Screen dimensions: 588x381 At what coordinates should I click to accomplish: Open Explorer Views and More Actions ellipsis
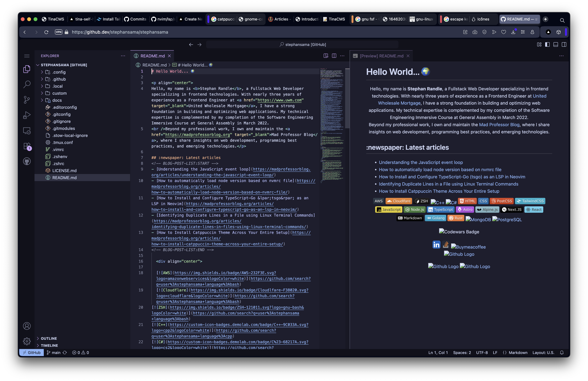(123, 56)
